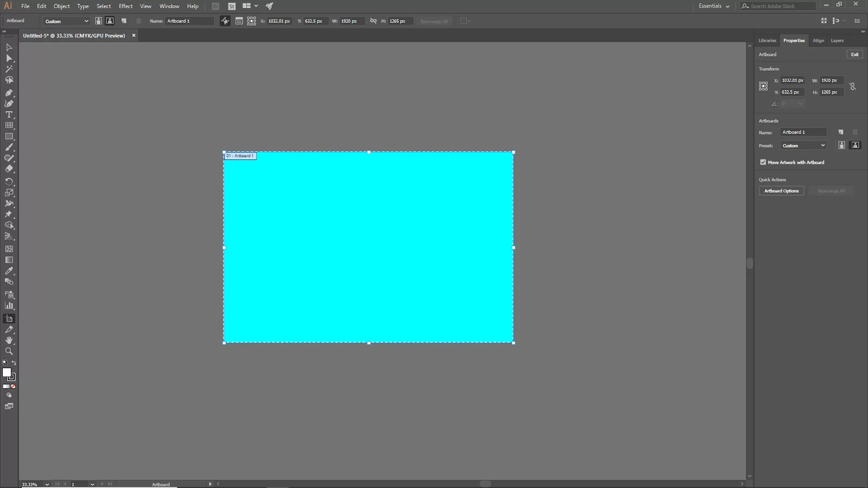This screenshot has height=488, width=868.
Task: Select the Paintbrush tool
Action: (9, 147)
